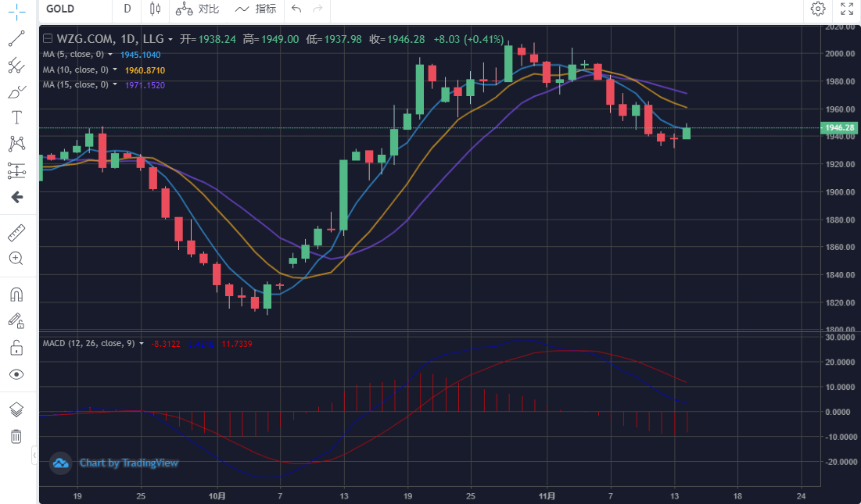
Task: Select the trend line drawing tool
Action: pyautogui.click(x=16, y=38)
